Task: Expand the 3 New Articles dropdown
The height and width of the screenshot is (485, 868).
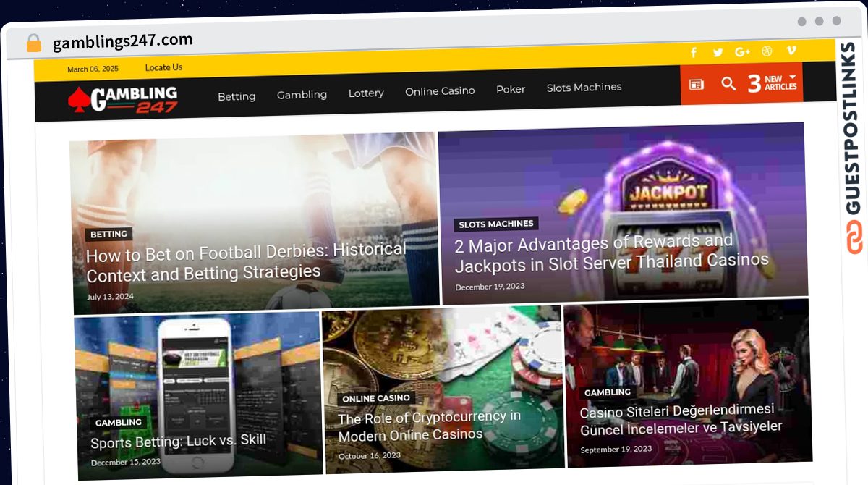Action: pos(773,83)
